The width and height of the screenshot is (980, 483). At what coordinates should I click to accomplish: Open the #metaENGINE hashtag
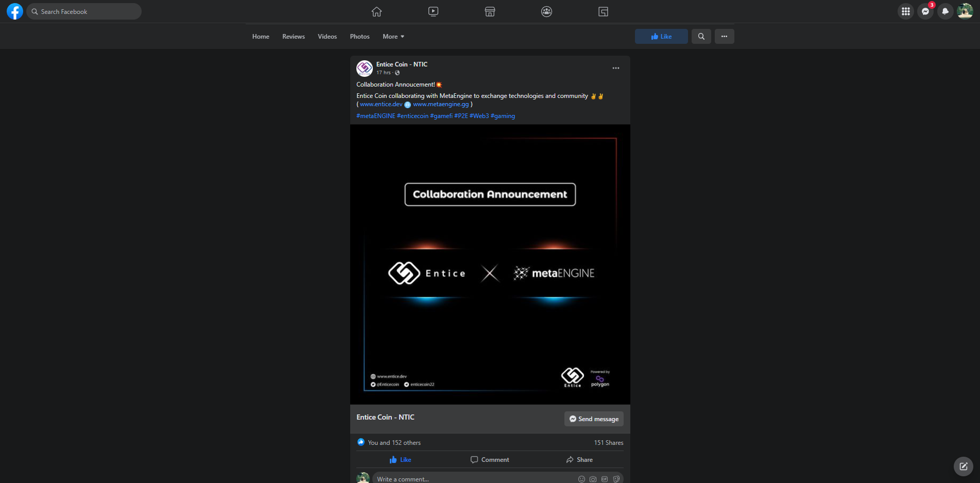376,116
